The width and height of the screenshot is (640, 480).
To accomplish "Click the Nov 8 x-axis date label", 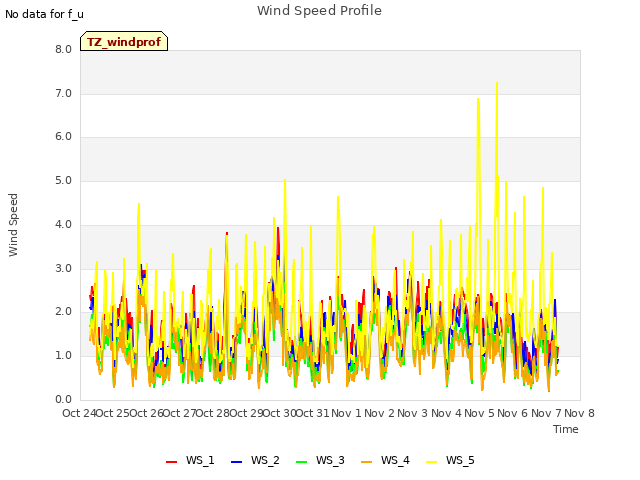I will [x=579, y=413].
